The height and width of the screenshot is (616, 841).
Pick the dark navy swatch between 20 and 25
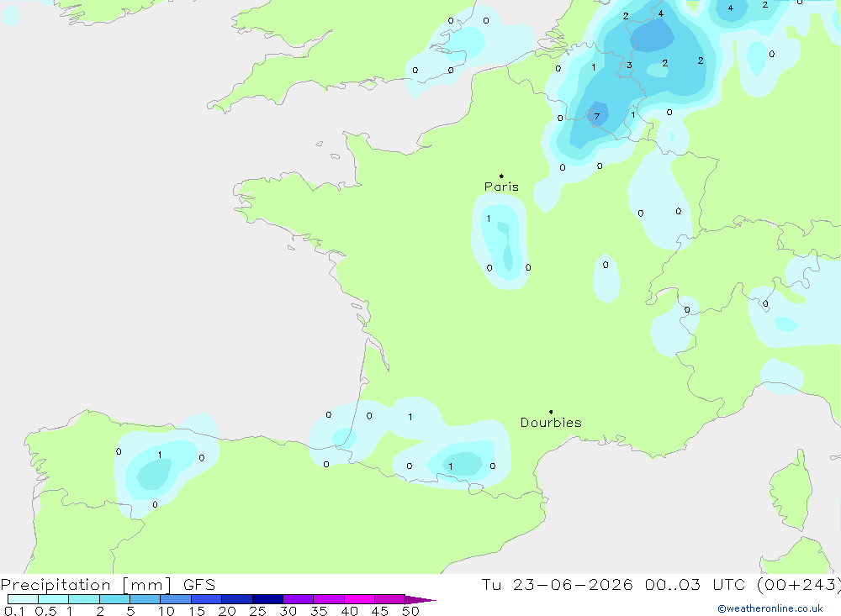236,599
